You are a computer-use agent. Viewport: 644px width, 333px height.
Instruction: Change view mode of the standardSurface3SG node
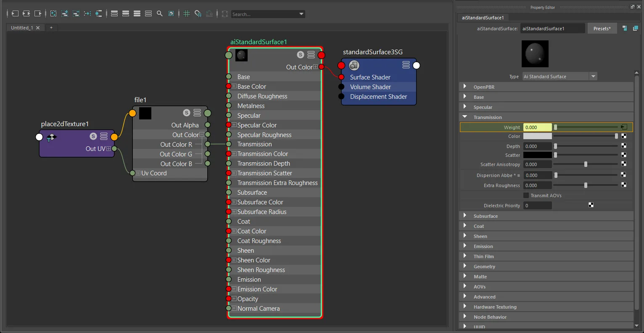406,65
